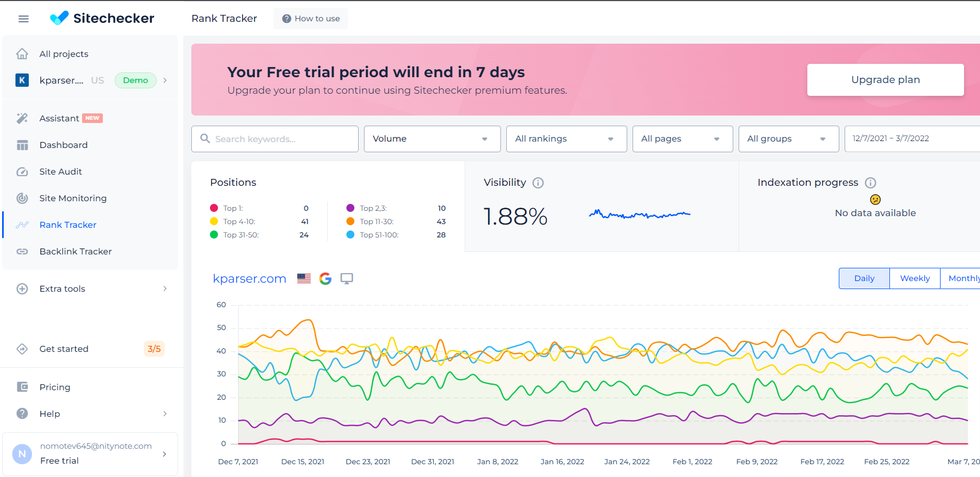
Task: Open the kparser.com link
Action: pos(249,278)
